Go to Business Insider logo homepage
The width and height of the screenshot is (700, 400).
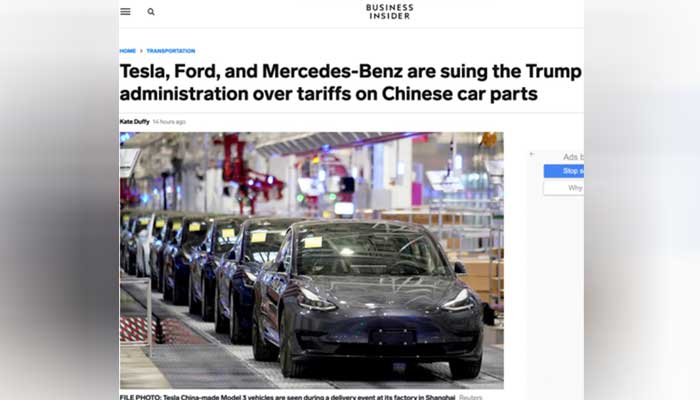389,12
